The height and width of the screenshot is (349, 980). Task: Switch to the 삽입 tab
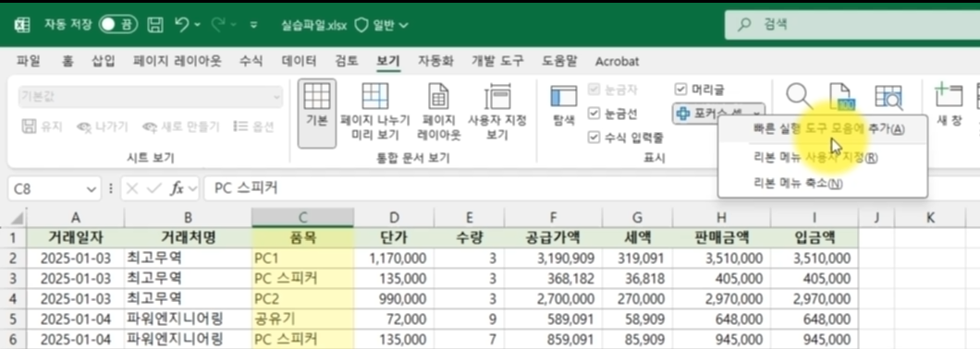point(104,61)
